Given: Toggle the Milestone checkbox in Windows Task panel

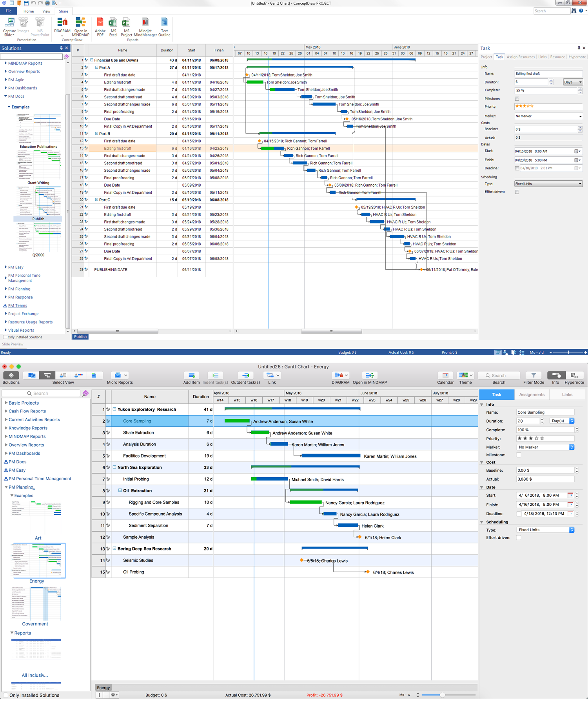Looking at the screenshot, I should [517, 99].
